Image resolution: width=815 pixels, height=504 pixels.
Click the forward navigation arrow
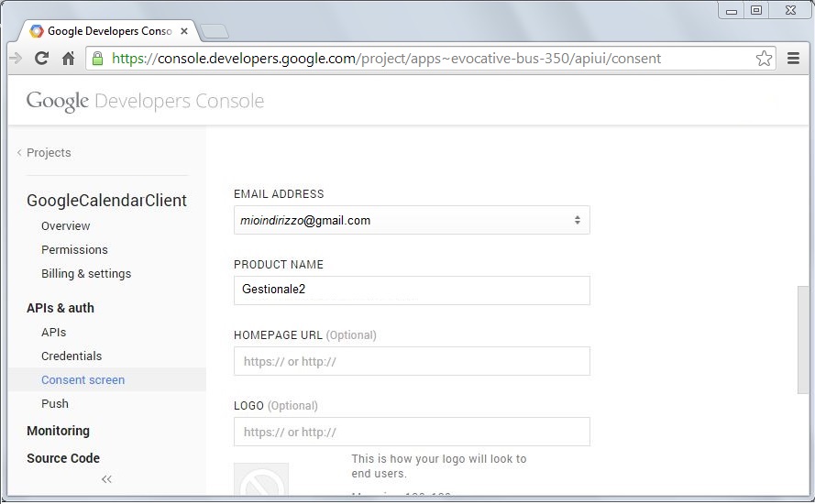[16, 59]
